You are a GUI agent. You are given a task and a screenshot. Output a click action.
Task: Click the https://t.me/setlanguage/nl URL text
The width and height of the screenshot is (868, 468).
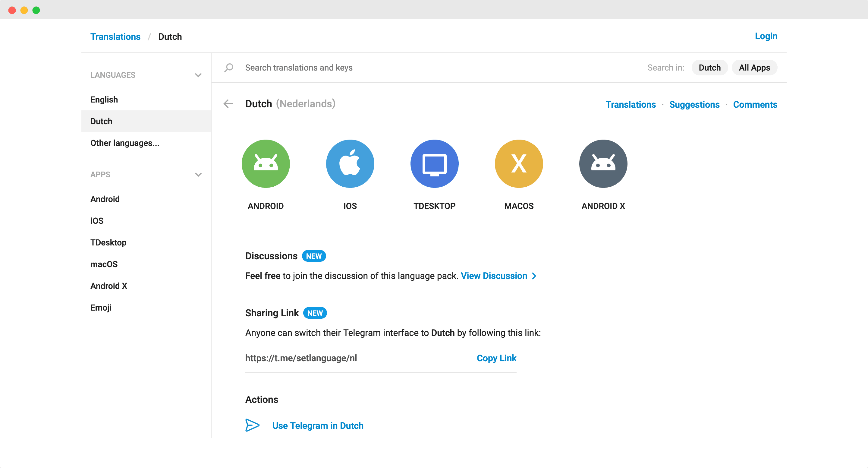tap(301, 358)
